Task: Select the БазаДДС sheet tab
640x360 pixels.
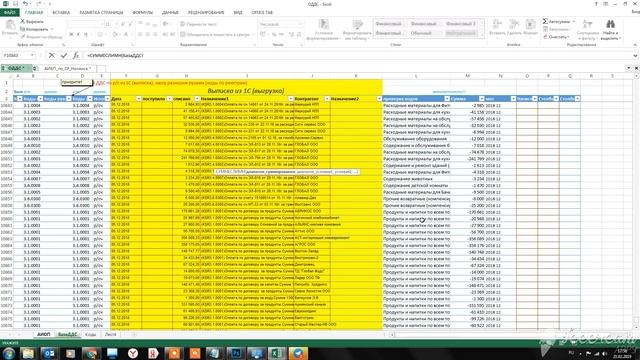Action: click(67, 334)
